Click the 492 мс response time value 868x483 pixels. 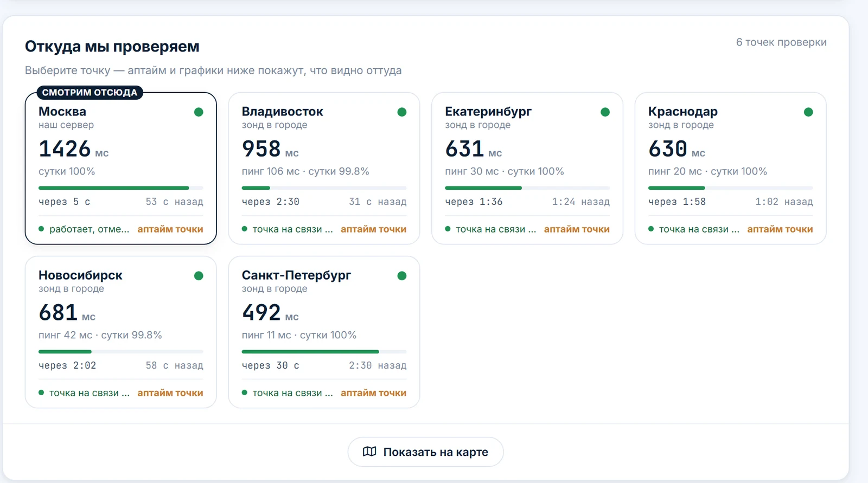[x=270, y=313]
